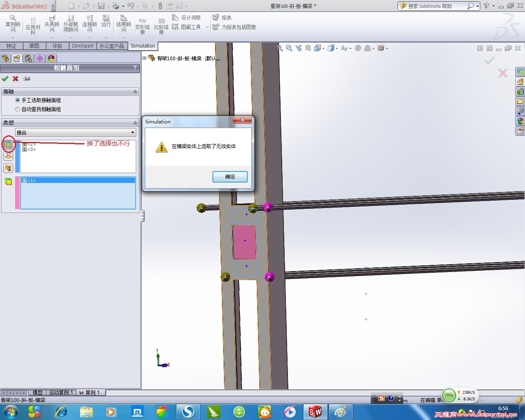
Task: Click the 变形结果 deformed result tool
Action: [x=142, y=27]
